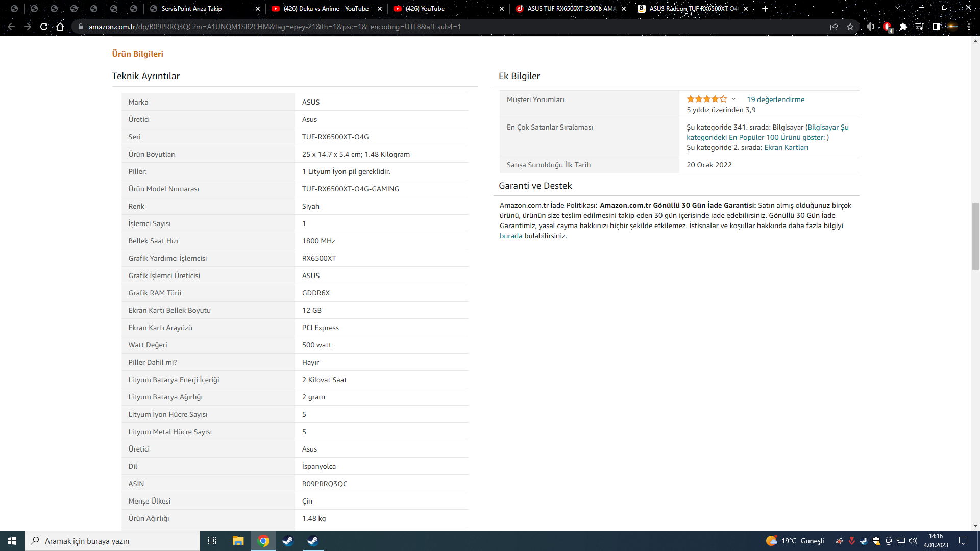980x551 pixels.
Task: Open the browser home page icon
Action: [x=60, y=27]
